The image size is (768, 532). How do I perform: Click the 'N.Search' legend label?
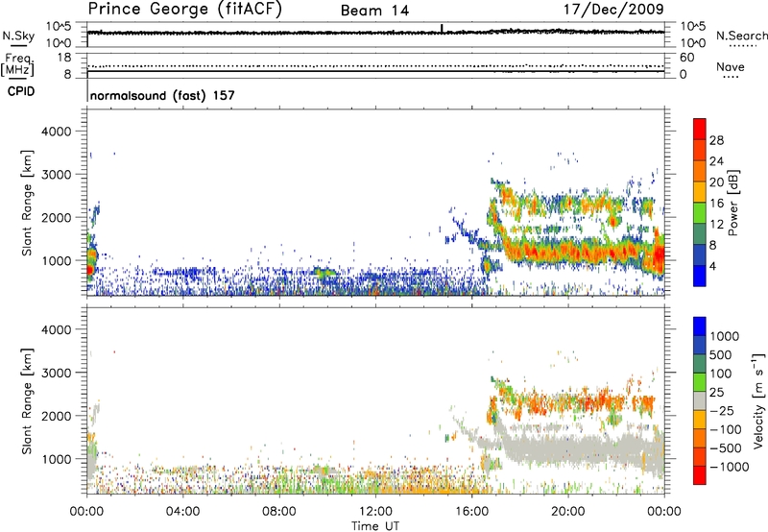tap(741, 36)
